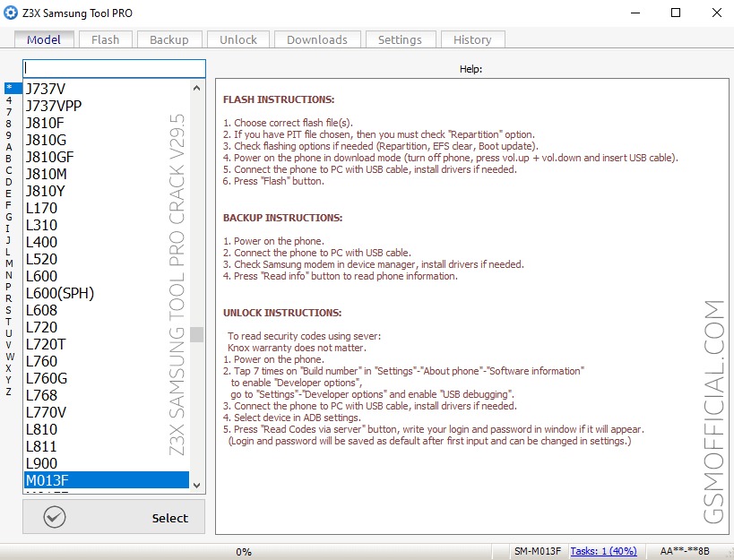Select model L810 in list
The width and height of the screenshot is (734, 560).
coord(107,429)
